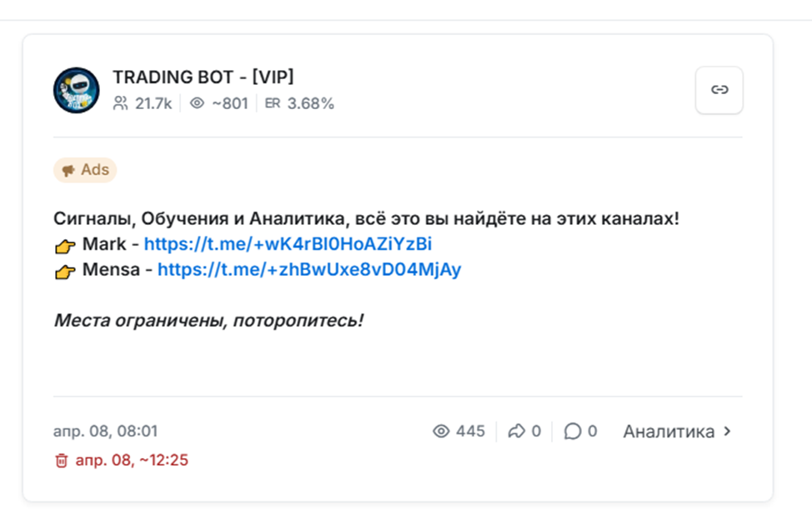This screenshot has height=514, width=812.
Task: Open the Аналитика link
Action: 669,431
